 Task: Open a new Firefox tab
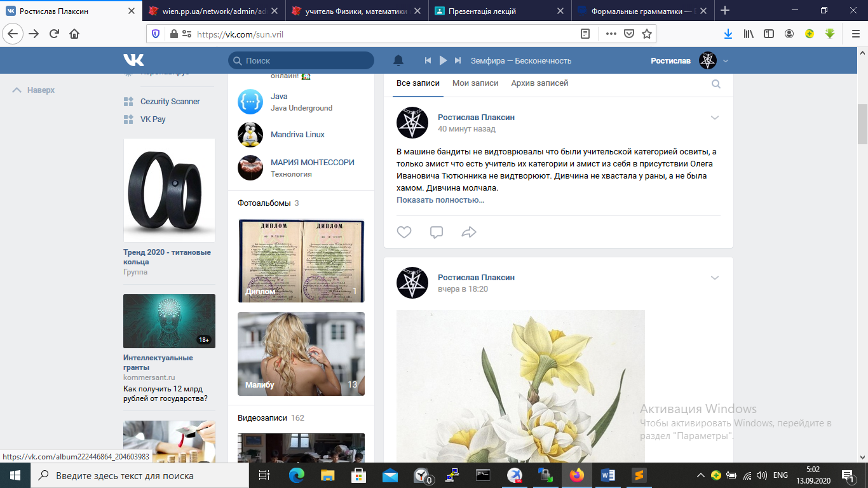[725, 11]
